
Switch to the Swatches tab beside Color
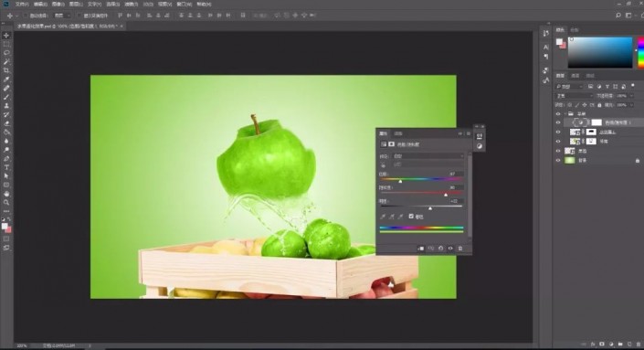point(575,30)
